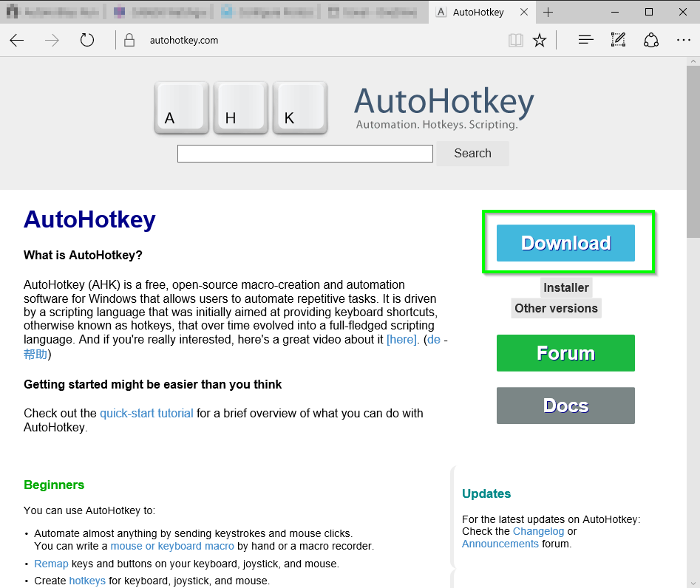Open the Hub three-lines icon
This screenshot has height=588, width=700.
[585, 40]
